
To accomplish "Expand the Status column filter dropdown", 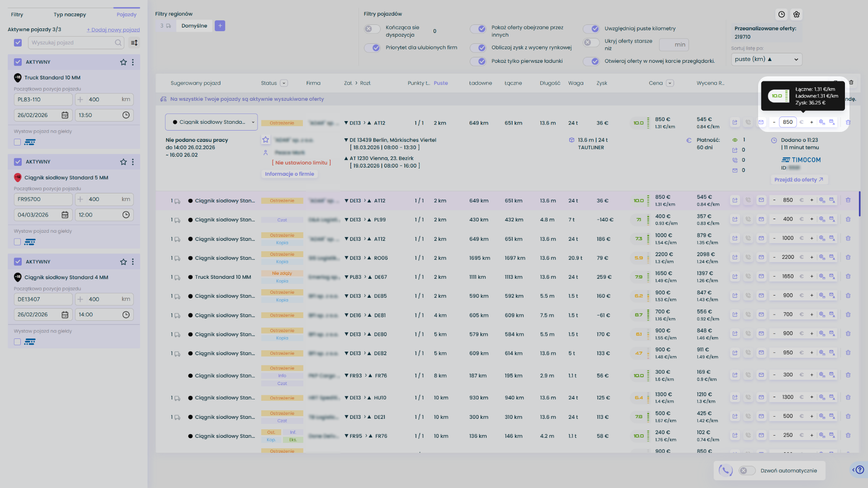I will (x=284, y=83).
